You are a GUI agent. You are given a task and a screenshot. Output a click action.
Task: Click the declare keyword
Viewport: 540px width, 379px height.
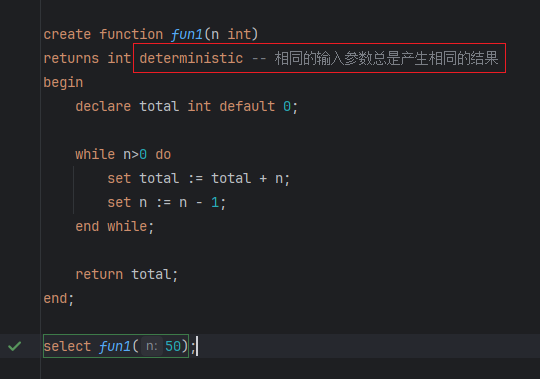pyautogui.click(x=103, y=106)
